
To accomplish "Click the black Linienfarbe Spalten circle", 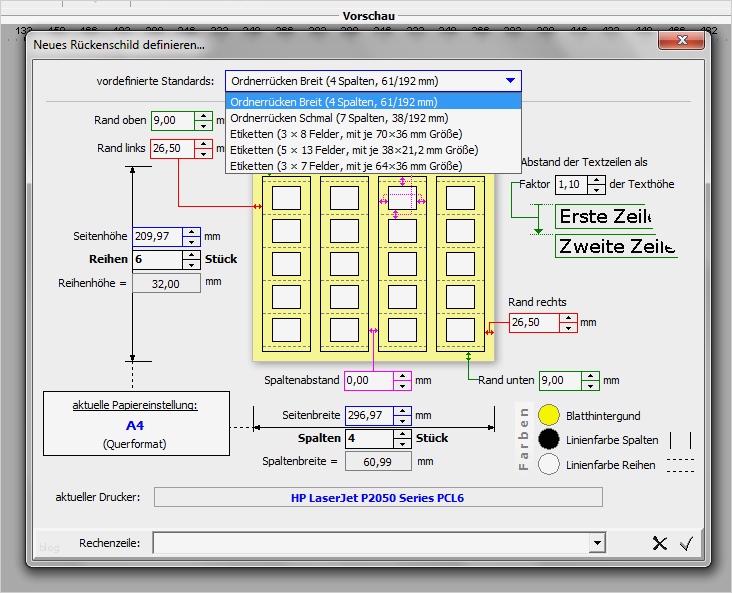I will point(548,440).
